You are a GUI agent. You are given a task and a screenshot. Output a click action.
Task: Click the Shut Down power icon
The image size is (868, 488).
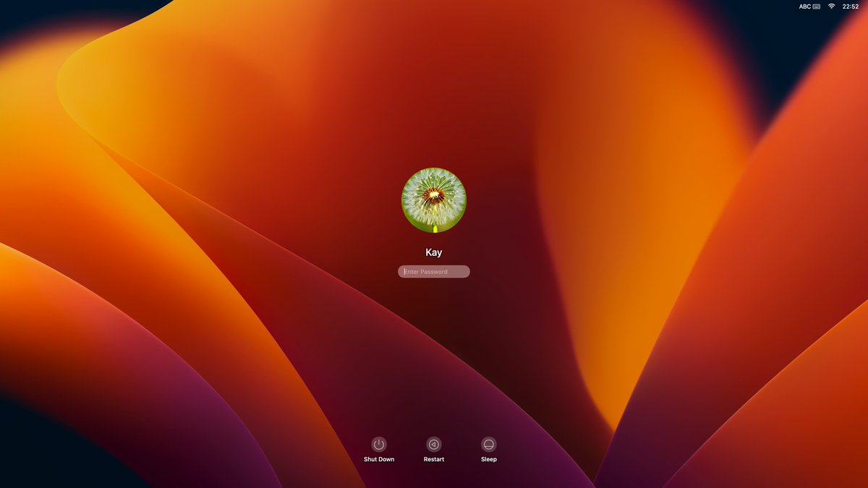[x=379, y=445]
